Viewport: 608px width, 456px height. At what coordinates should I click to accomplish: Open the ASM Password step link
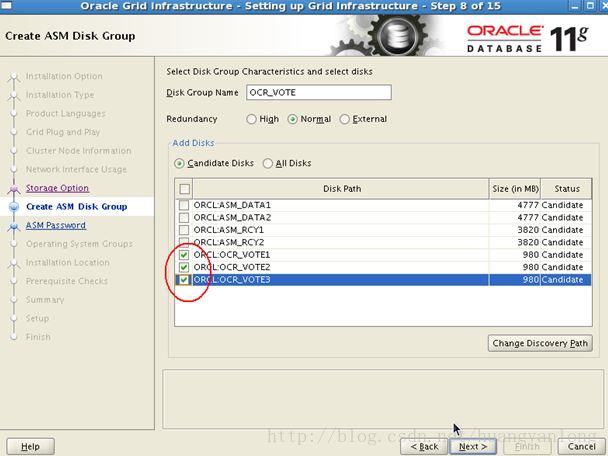[x=56, y=225]
